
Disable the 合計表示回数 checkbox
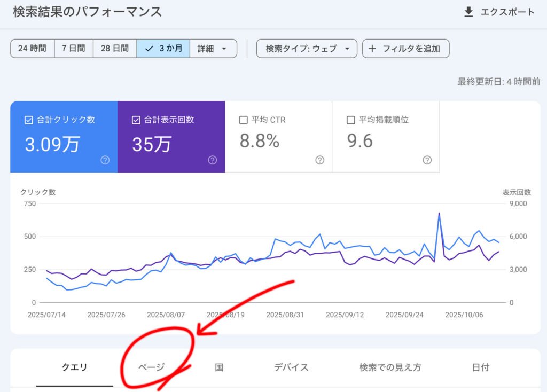[x=136, y=120]
